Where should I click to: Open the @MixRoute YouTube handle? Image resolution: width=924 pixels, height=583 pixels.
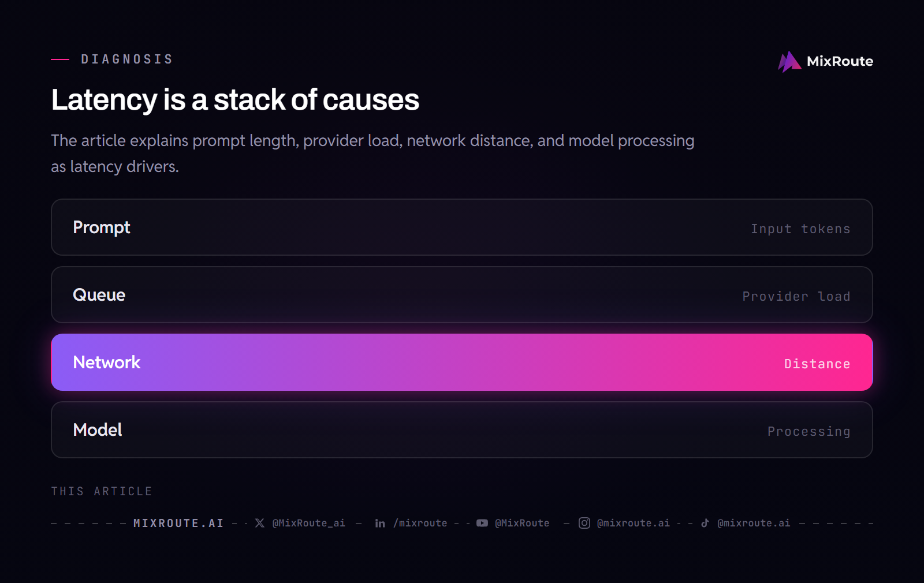point(522,523)
